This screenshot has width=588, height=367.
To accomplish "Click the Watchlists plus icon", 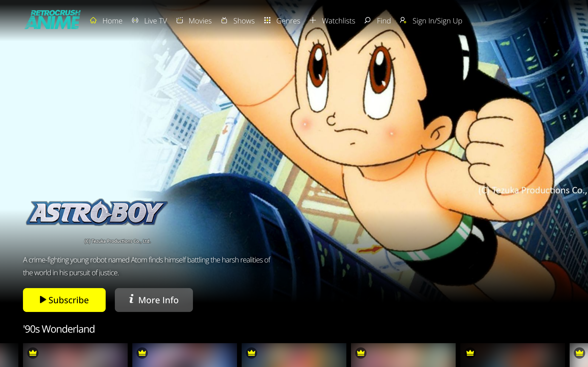I will [x=313, y=20].
